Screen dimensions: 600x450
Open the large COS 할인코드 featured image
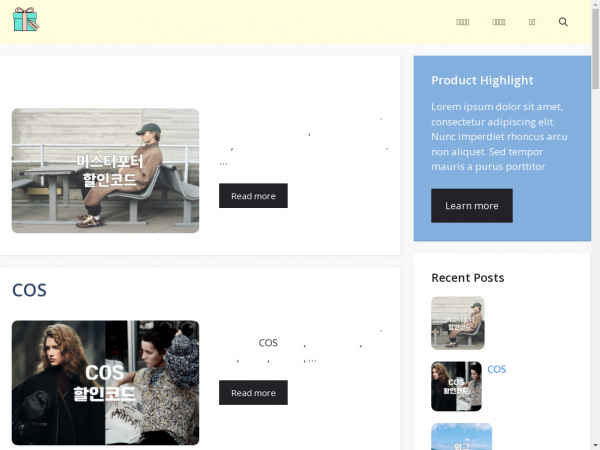click(105, 383)
